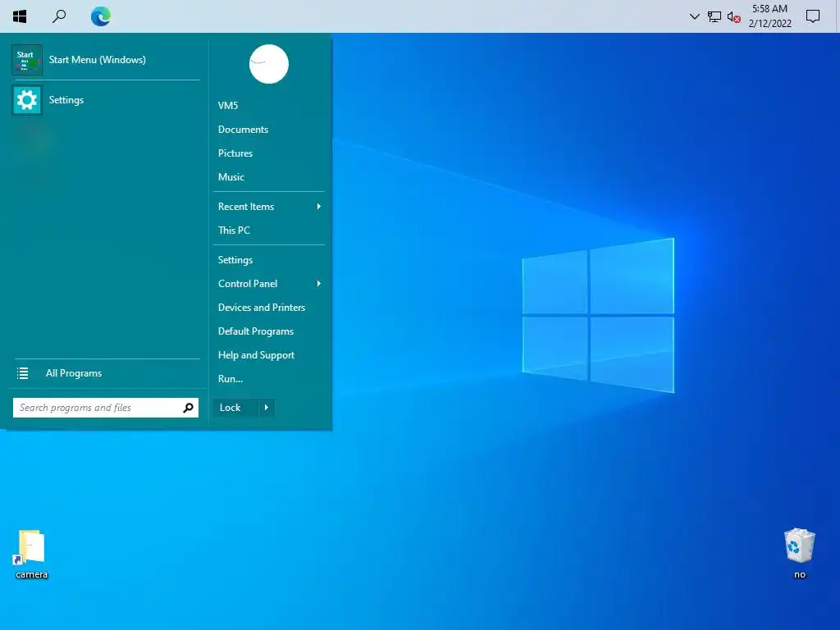Click the Start Menu (Windows) text label
The width and height of the screenshot is (840, 630).
98,59
